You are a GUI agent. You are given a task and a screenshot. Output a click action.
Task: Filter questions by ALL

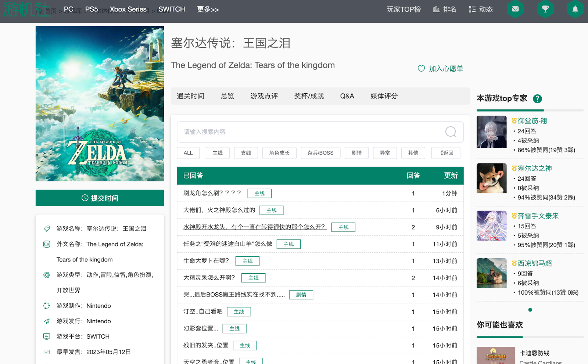tap(188, 153)
